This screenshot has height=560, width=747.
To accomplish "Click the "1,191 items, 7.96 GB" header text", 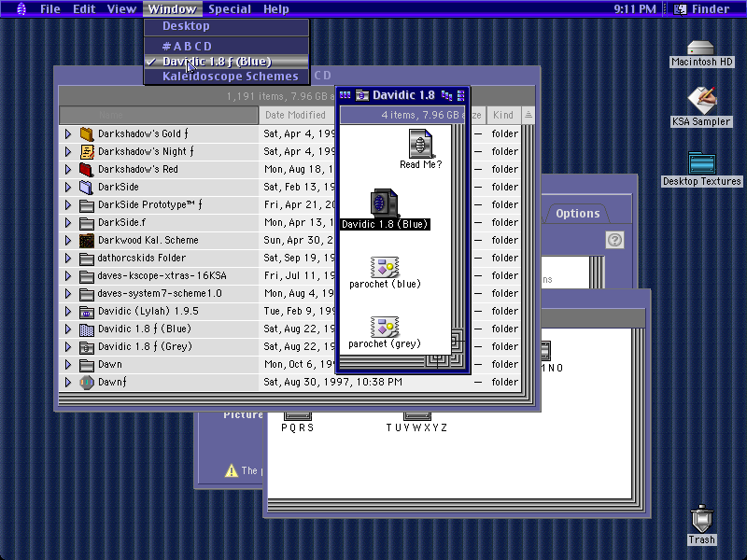I will tap(279, 96).
